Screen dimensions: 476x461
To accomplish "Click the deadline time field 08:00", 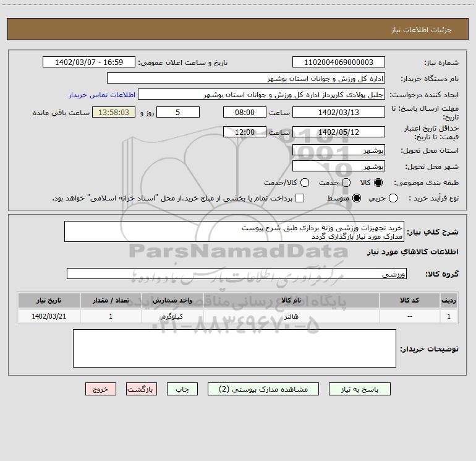I will (245, 113).
